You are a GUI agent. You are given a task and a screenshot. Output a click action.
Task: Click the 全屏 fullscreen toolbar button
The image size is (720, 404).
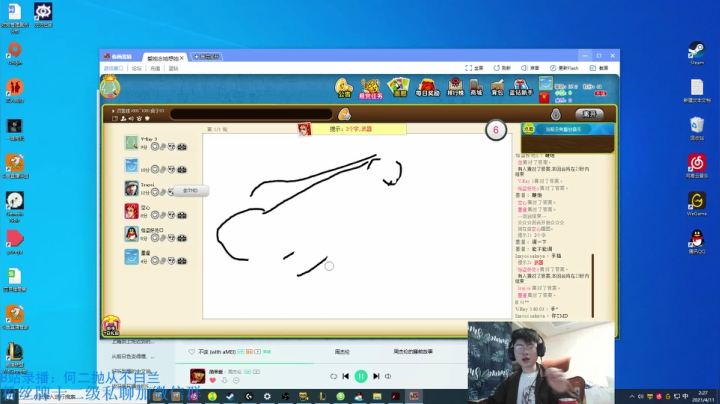(474, 68)
